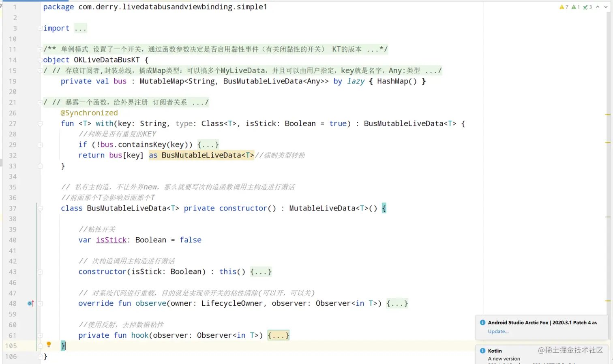This screenshot has height=364, width=613.
Task: Jump to next highlighted problem arrow
Action: point(606,7)
